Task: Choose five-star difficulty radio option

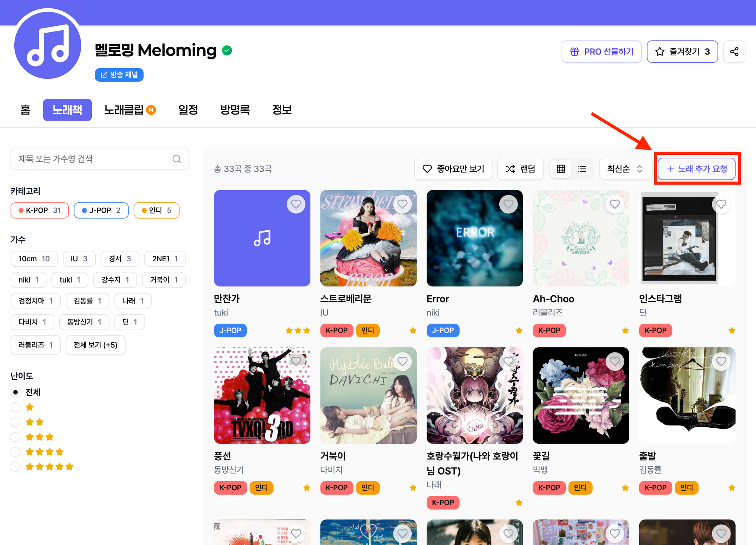Action: tap(15, 466)
